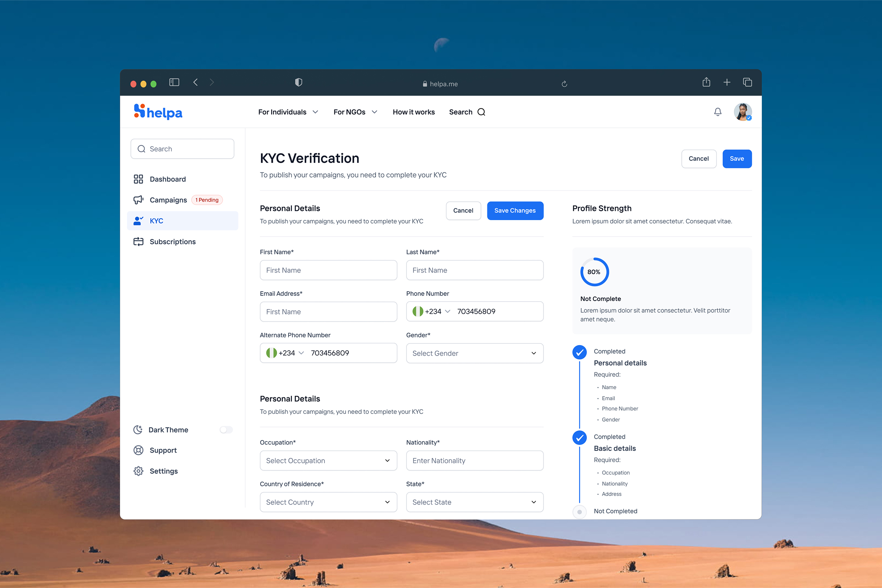882x588 pixels.
Task: Click the blue Save button
Action: (x=737, y=159)
